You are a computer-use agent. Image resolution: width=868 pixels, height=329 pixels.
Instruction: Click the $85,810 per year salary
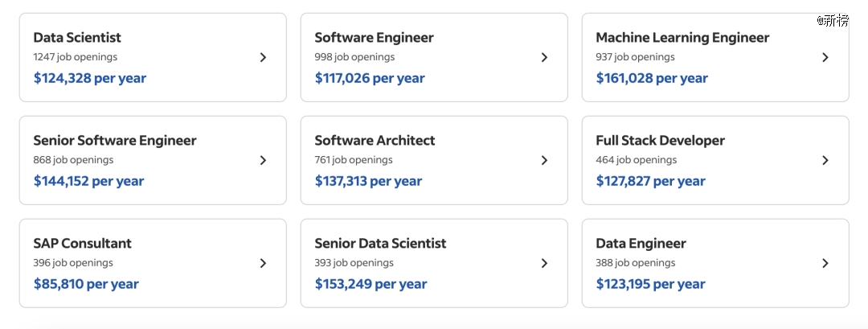[x=86, y=284]
